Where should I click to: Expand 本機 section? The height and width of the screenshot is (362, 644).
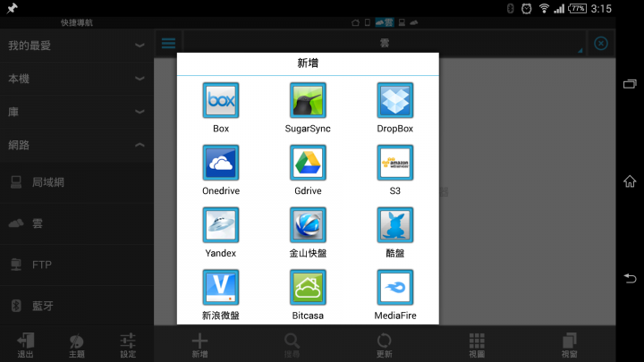click(77, 79)
